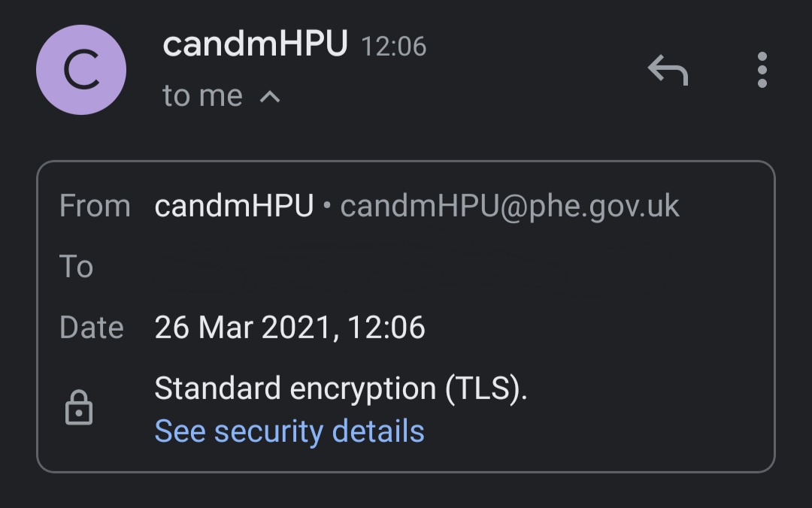Screen dimensions: 812x508
Task: Tap the candmHPU sender name in header
Action: (255, 46)
